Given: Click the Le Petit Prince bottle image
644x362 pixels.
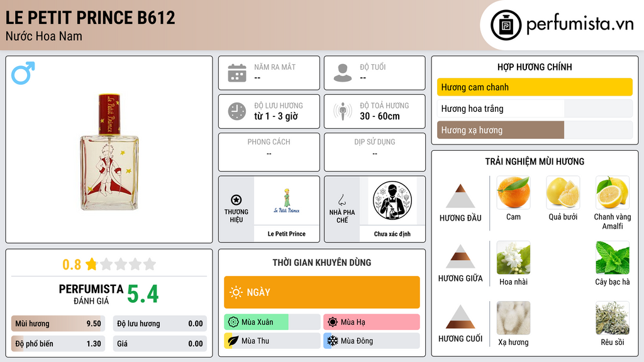Looking at the screenshot, I should coord(109,152).
